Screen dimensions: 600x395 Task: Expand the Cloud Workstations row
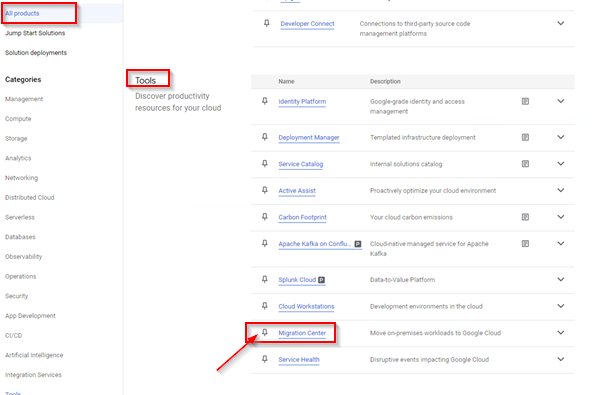click(x=561, y=306)
